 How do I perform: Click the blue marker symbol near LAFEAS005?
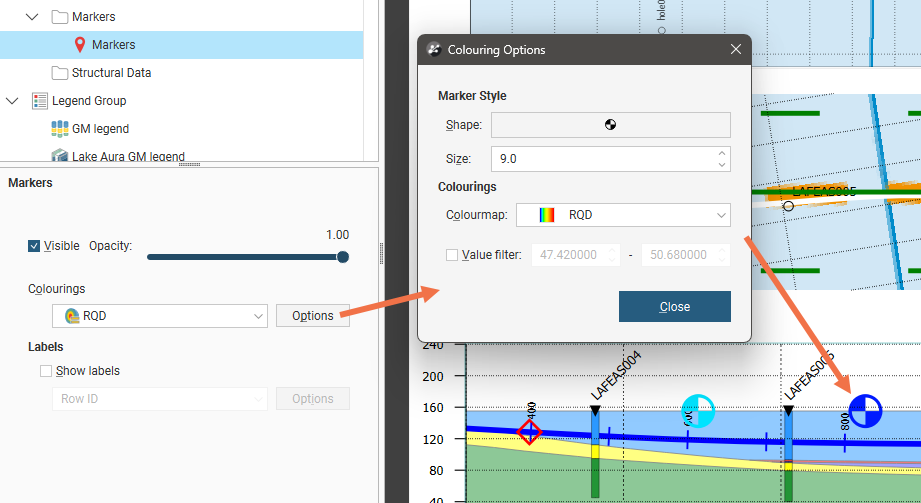click(865, 410)
